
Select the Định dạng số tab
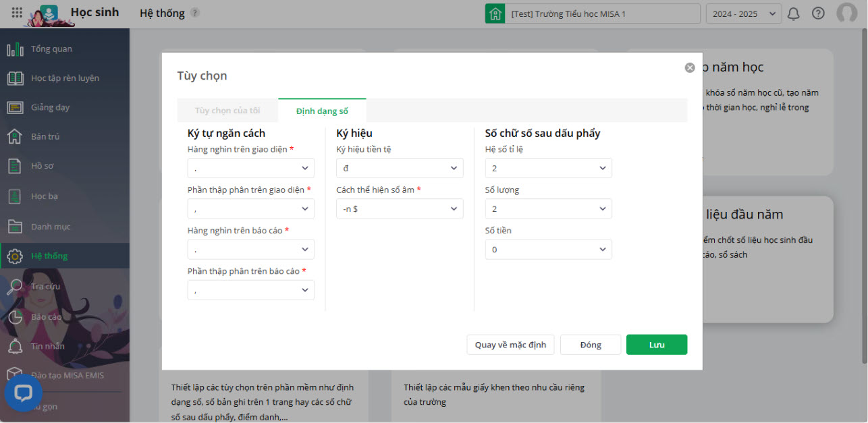[x=322, y=111]
